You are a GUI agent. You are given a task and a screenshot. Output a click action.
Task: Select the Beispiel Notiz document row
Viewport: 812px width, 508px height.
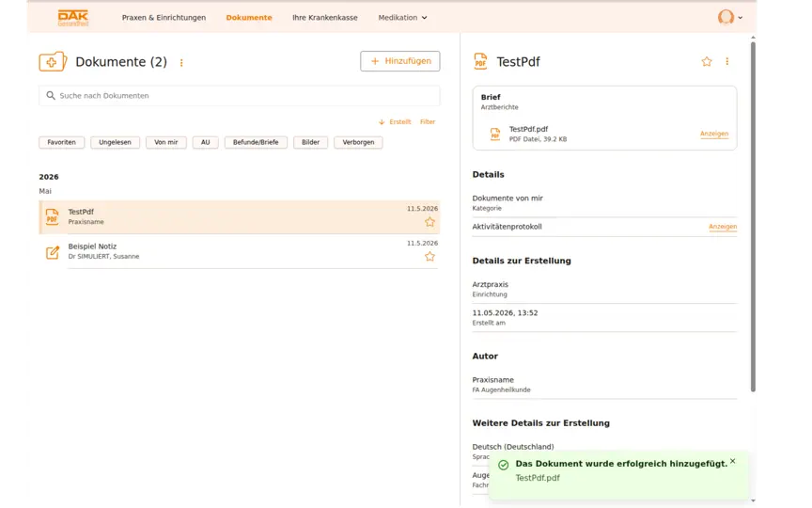click(240, 251)
